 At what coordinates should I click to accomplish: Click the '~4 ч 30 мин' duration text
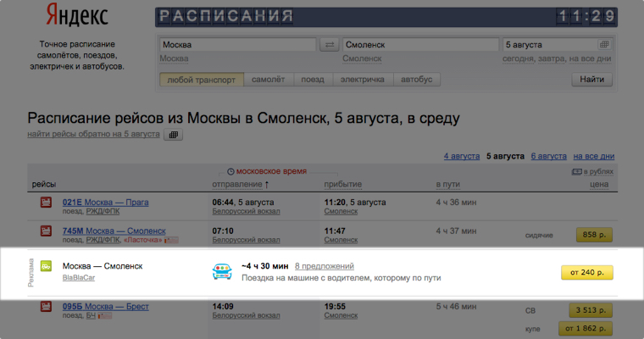(265, 266)
